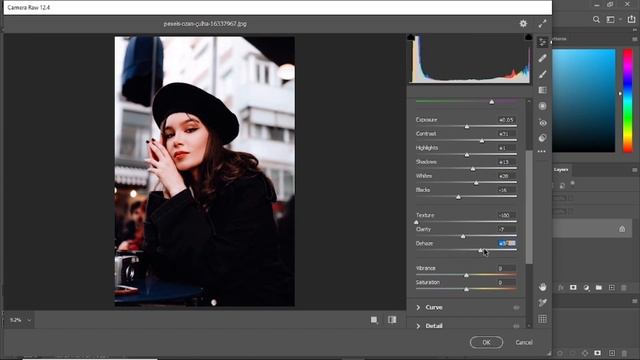Click shadow clipping warning in histogram
The image size is (640, 360).
411,37
